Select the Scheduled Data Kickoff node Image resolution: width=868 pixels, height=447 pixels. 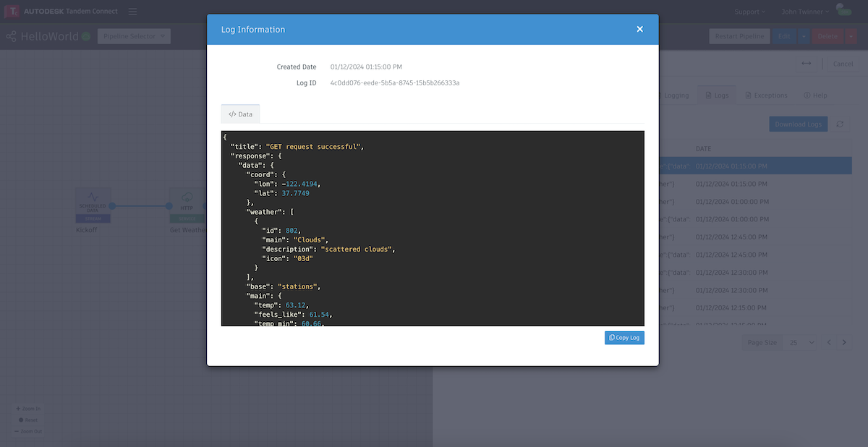pyautogui.click(x=93, y=205)
